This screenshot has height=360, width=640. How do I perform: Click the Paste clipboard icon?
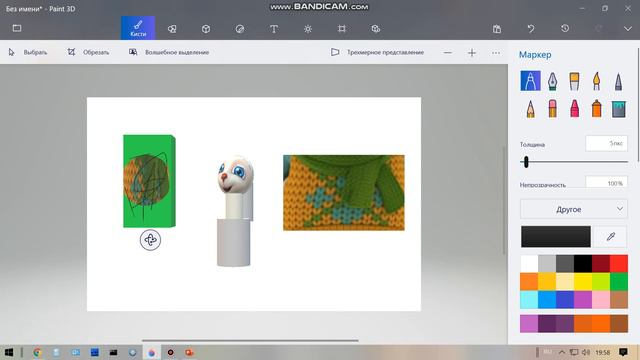tap(497, 29)
